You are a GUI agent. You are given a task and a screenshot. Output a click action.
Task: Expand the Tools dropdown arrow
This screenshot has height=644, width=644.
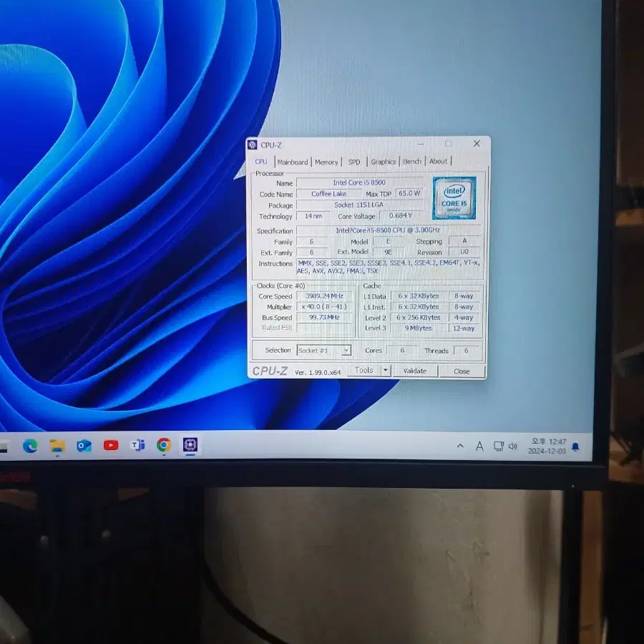tap(386, 370)
